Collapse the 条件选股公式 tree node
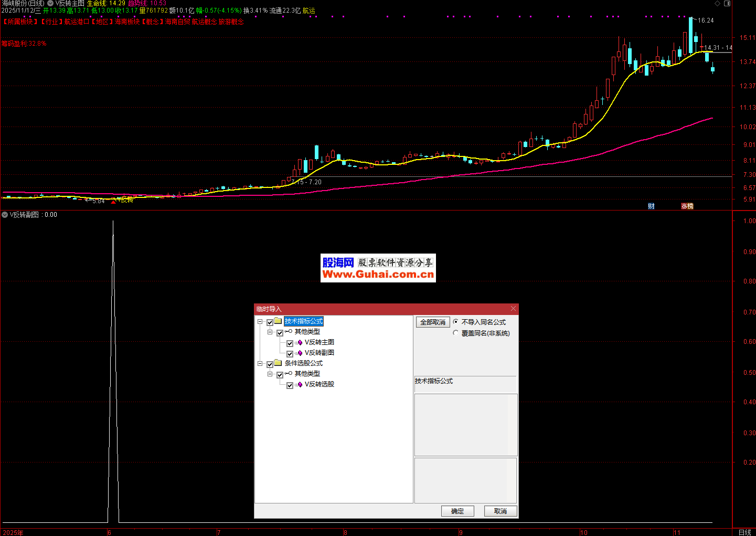Screen dimensions: 756x536 click(x=260, y=363)
